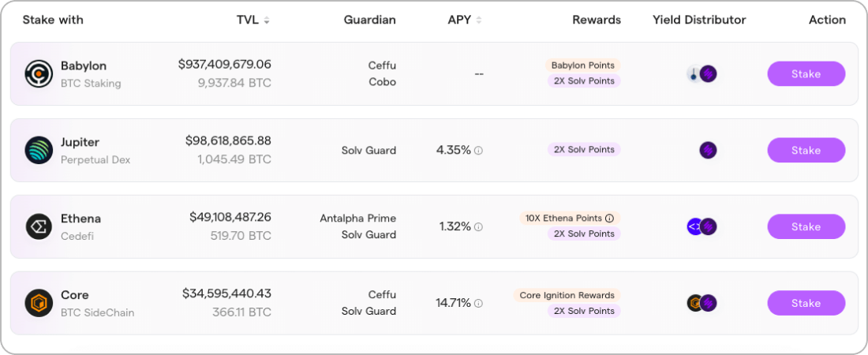The width and height of the screenshot is (868, 355).
Task: Click the Core Ignition Rewards badge
Action: click(567, 295)
